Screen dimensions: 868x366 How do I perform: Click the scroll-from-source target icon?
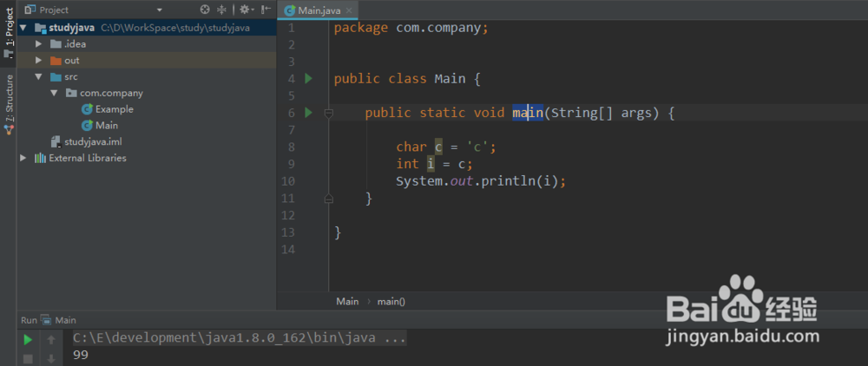pos(206,10)
